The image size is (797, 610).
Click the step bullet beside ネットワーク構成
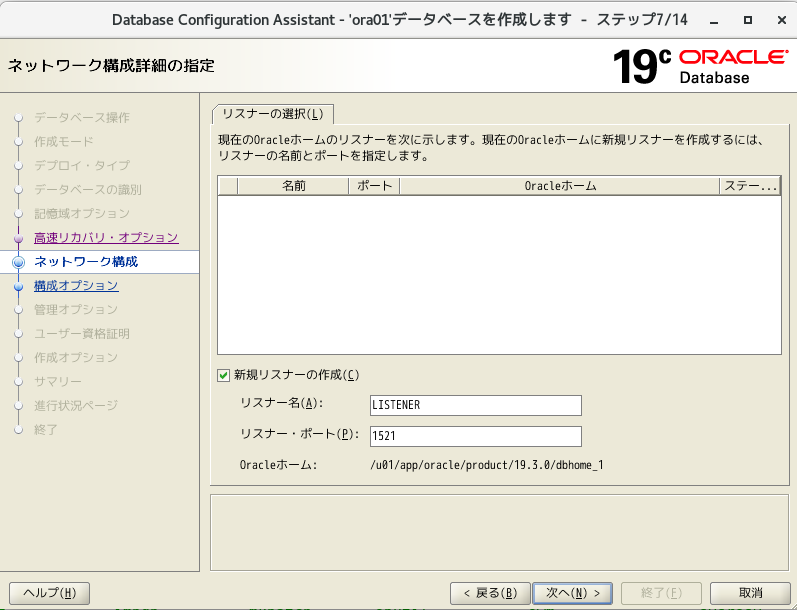(18, 262)
